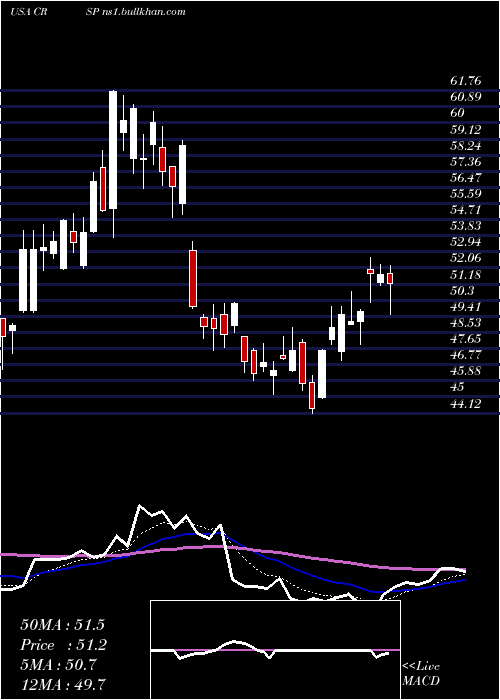Click the Price : 51.2 readout

pos(62,645)
